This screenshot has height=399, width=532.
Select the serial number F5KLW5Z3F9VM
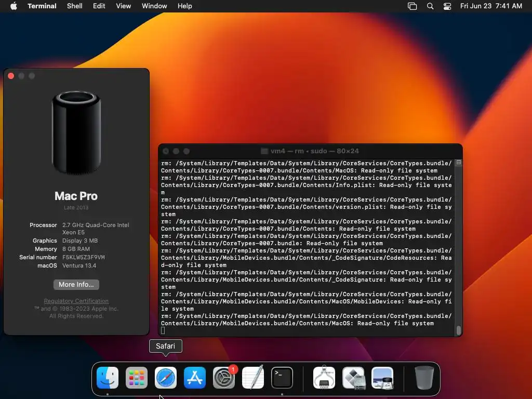click(x=84, y=257)
